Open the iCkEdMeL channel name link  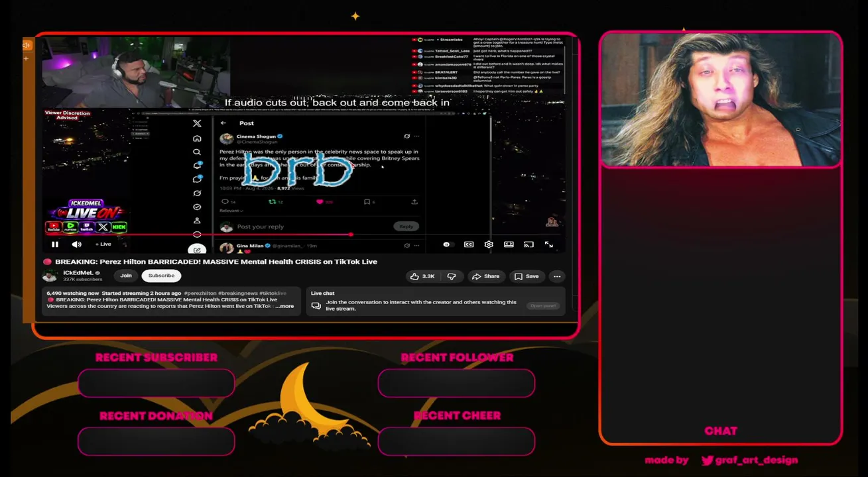78,272
